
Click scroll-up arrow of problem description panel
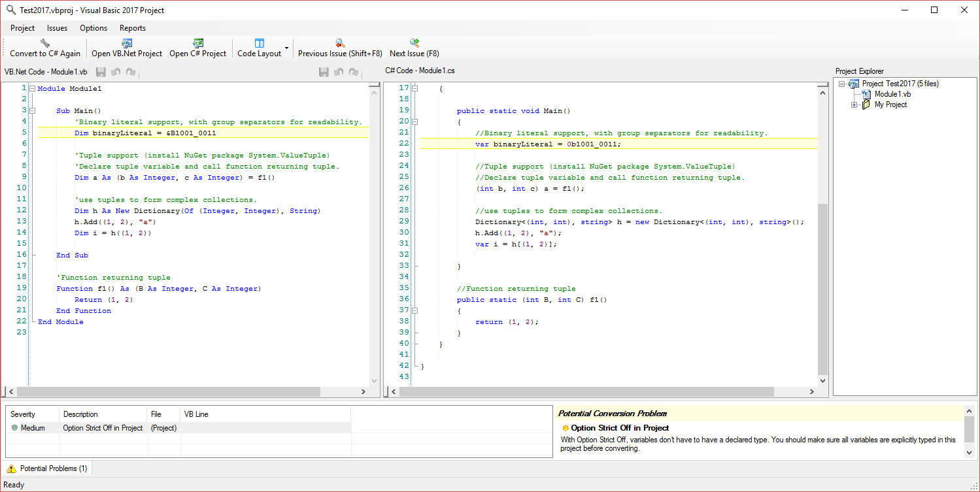pos(970,411)
